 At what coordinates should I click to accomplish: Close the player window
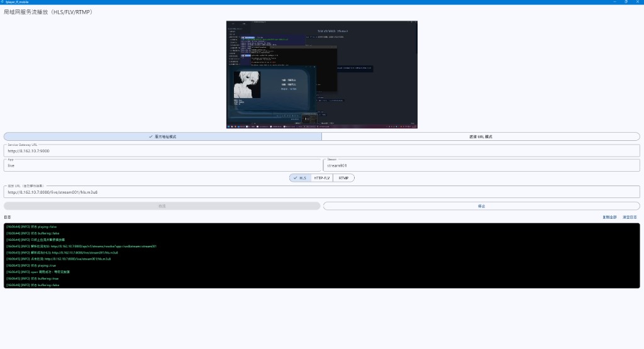coord(638,2)
